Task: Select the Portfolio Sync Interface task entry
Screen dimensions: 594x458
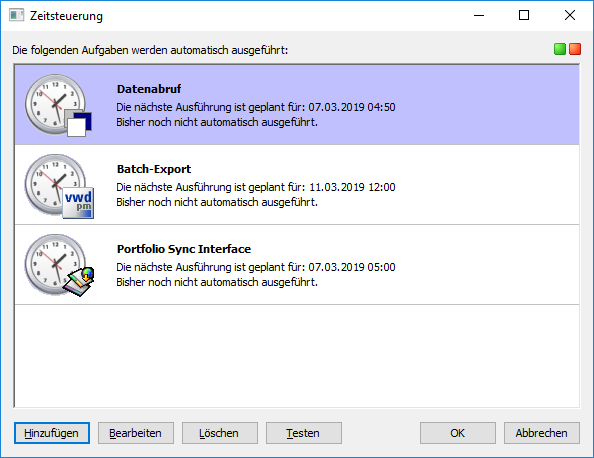Action: (x=297, y=265)
